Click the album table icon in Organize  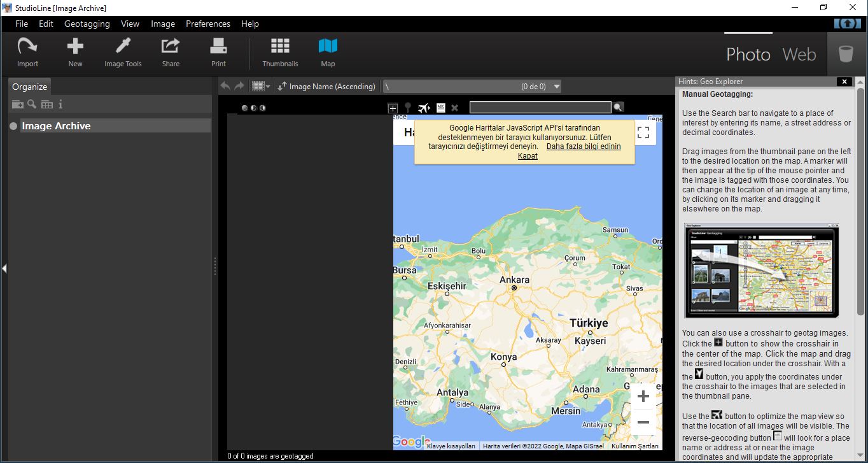tap(47, 104)
